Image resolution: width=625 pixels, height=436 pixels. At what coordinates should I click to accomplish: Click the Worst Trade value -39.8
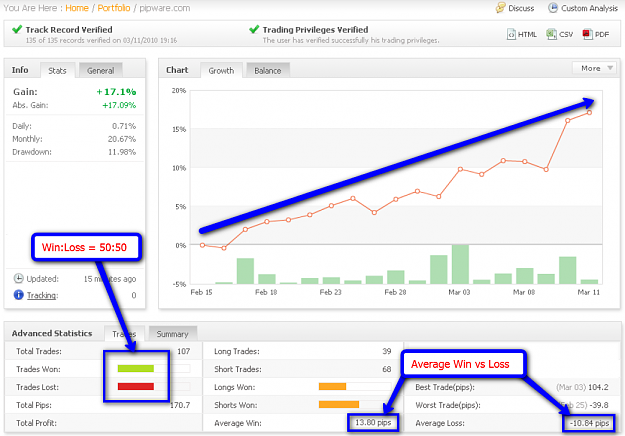coord(599,405)
